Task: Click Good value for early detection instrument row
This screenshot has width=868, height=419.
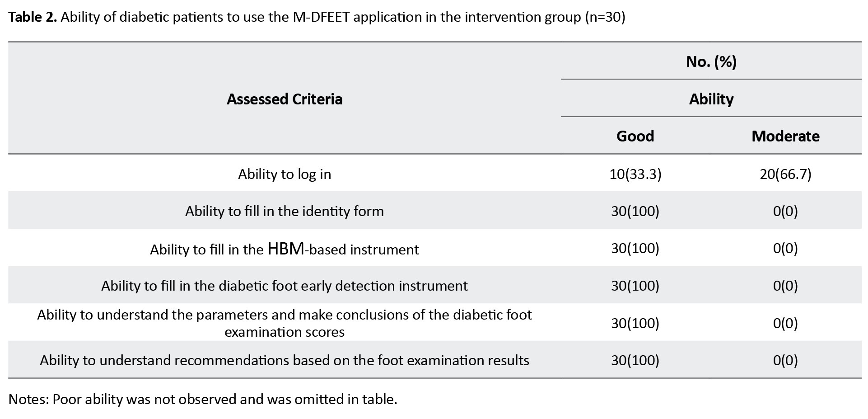Action: click(635, 286)
